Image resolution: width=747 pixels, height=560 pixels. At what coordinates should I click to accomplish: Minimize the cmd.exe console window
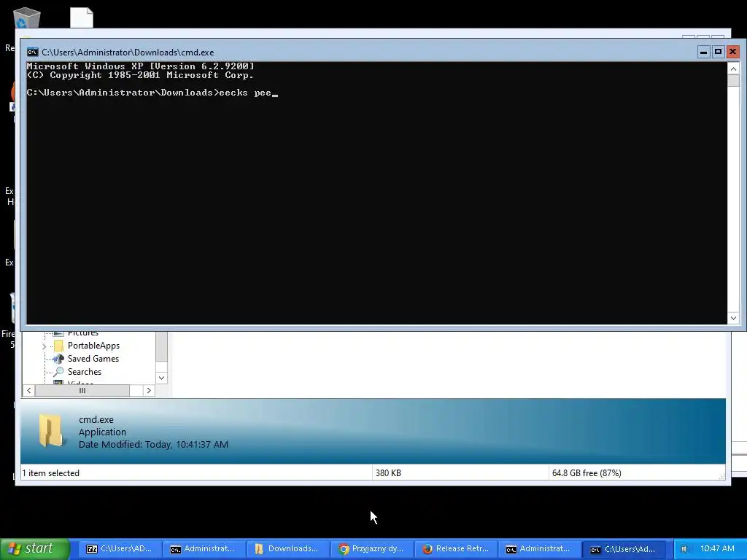point(703,52)
